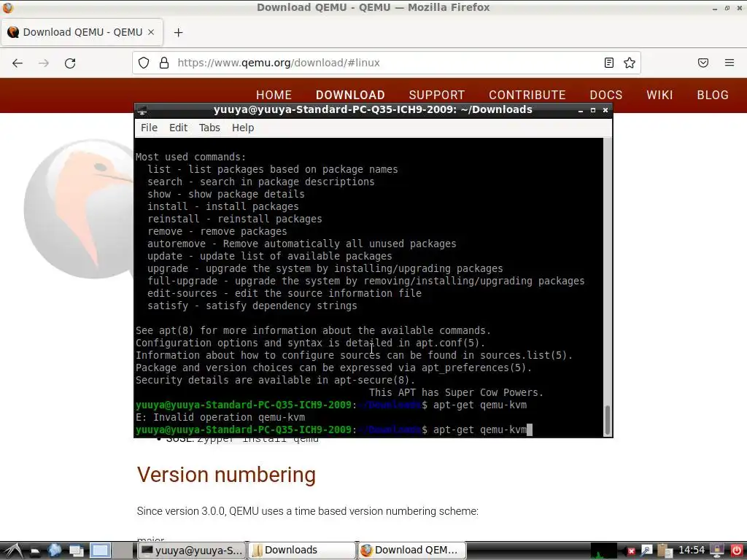
Task: Click the current apt-get qemu-kvm command line
Action: point(333,430)
